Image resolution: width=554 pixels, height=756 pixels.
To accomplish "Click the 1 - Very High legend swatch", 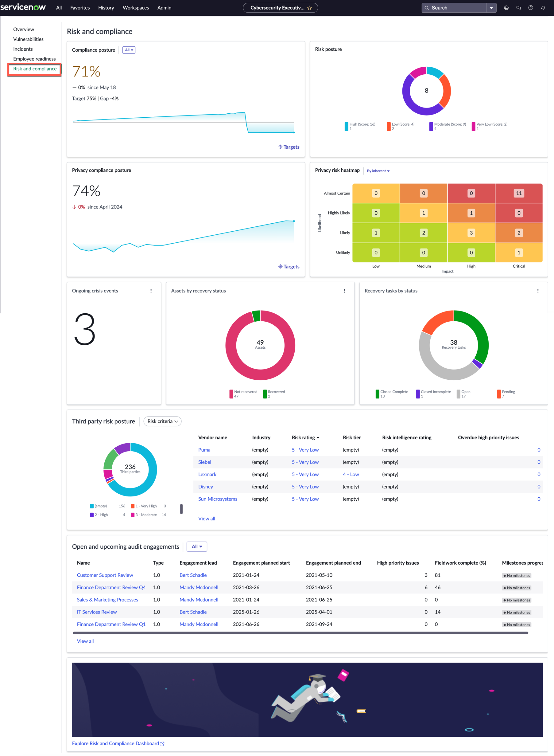I will coord(133,506).
